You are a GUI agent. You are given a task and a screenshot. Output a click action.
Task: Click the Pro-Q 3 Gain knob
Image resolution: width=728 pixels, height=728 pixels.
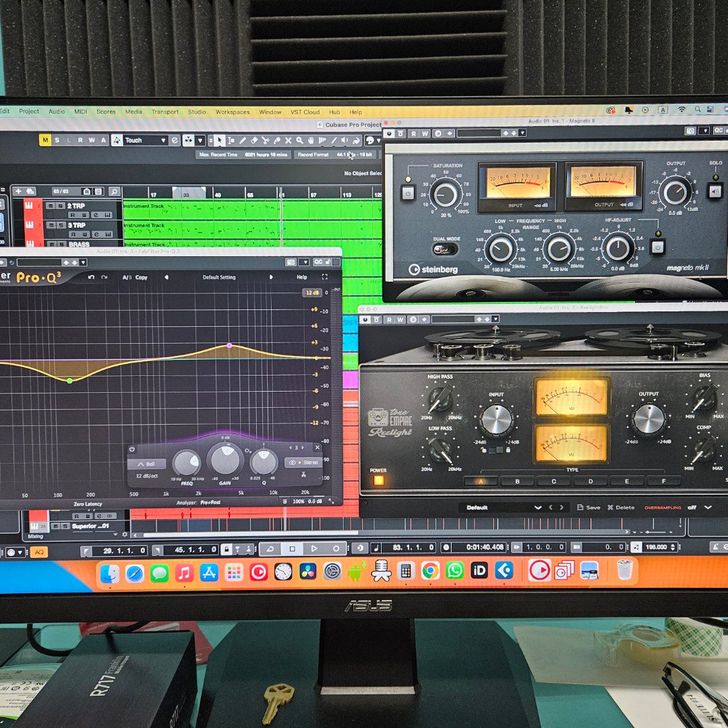click(x=225, y=459)
